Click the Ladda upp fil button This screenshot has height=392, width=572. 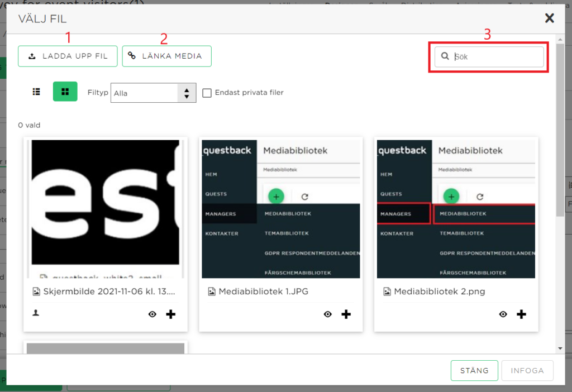click(x=68, y=56)
